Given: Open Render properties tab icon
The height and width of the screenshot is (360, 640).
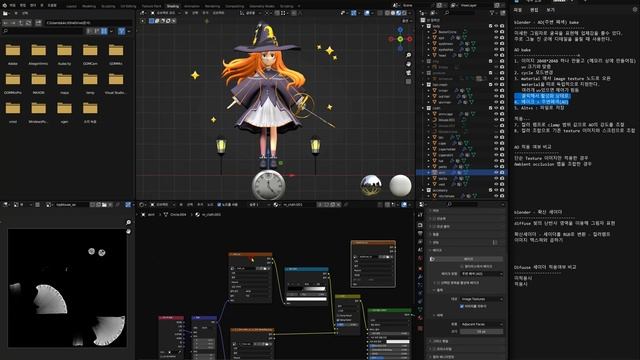Looking at the screenshot, I should [420, 224].
